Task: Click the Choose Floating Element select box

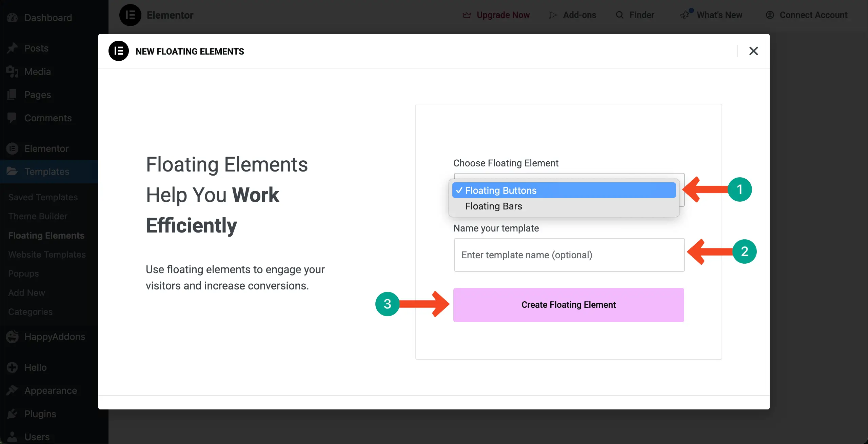Action: point(569,176)
